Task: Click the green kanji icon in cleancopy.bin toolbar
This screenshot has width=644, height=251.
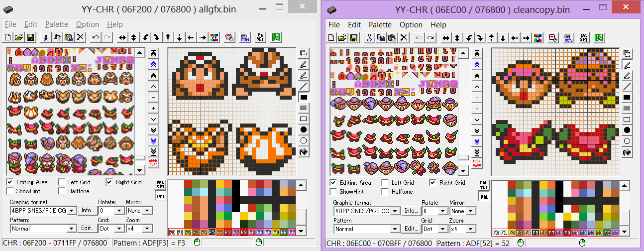Action: [x=599, y=37]
